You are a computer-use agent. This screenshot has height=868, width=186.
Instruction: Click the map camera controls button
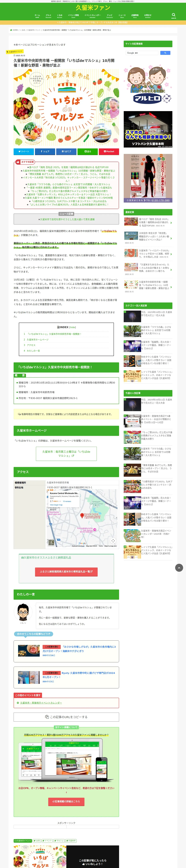113,541
